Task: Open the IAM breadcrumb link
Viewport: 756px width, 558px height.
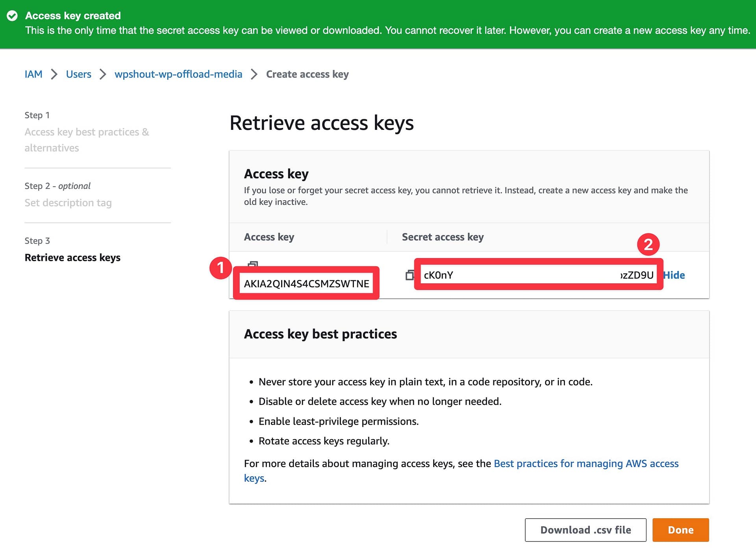Action: [33, 74]
